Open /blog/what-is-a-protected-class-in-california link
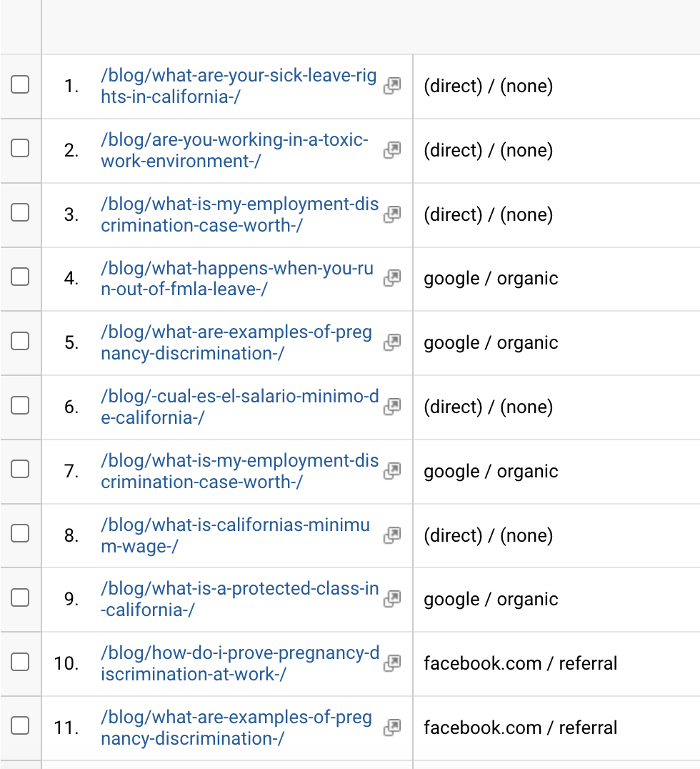This screenshot has height=769, width=700. click(x=240, y=599)
